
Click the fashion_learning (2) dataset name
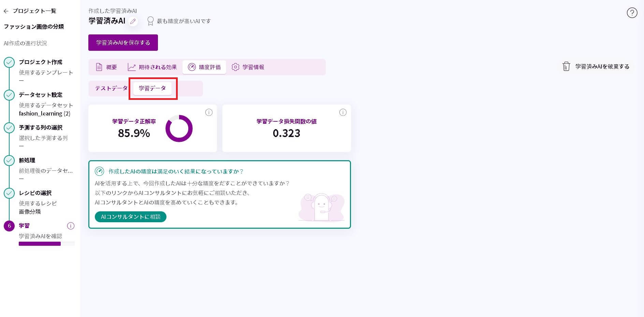(x=45, y=114)
